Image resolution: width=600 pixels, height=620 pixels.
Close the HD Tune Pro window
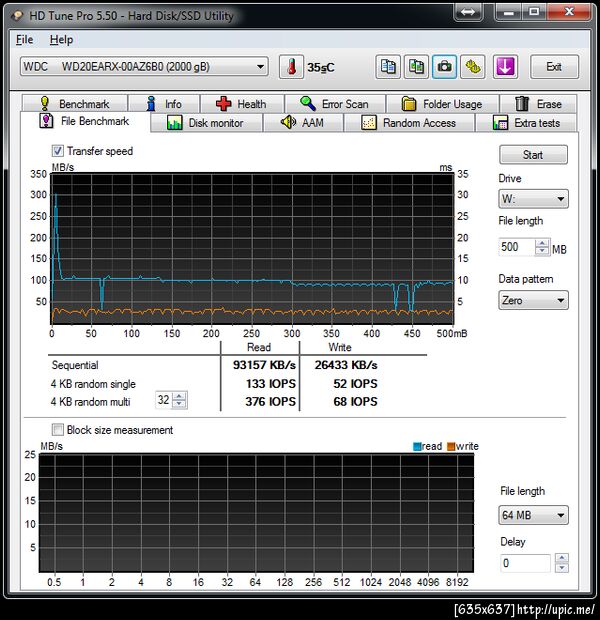[569, 12]
